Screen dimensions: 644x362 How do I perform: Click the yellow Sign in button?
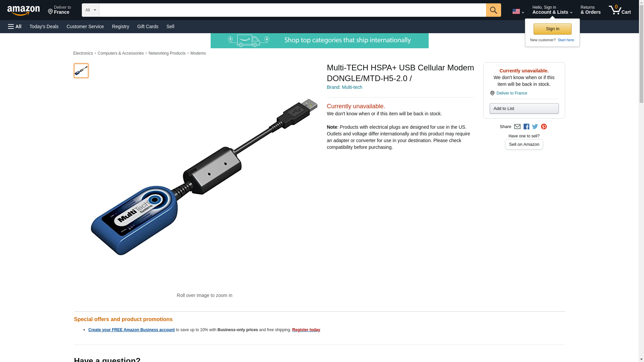552,29
